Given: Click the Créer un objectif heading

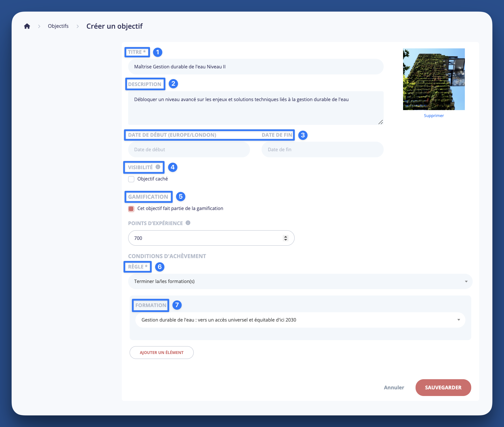Looking at the screenshot, I should pos(115,26).
